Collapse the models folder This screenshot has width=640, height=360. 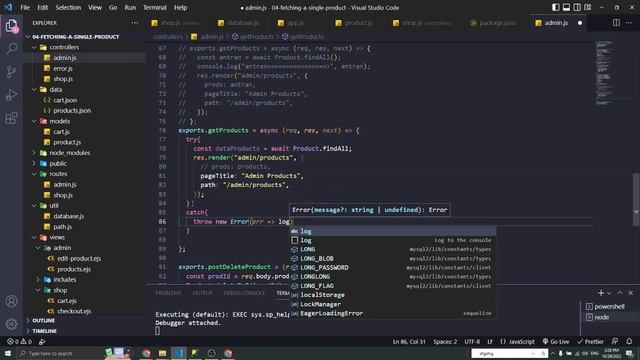(x=34, y=121)
